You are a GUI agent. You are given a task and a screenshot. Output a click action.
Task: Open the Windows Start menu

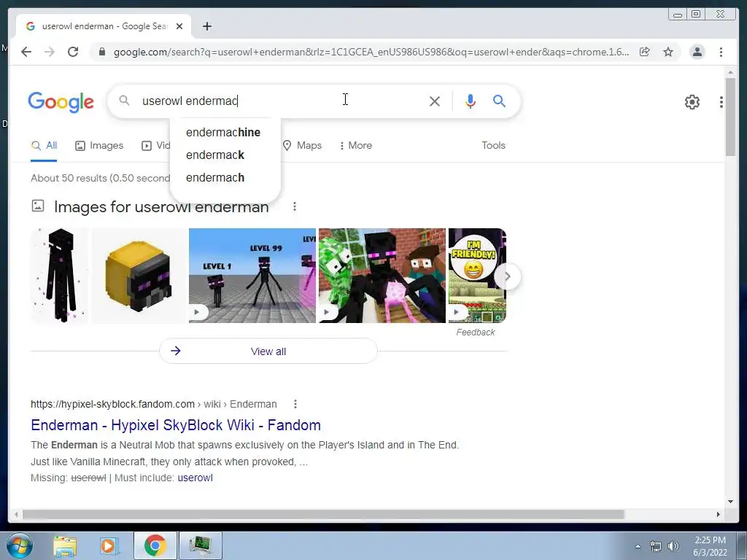coord(19,545)
